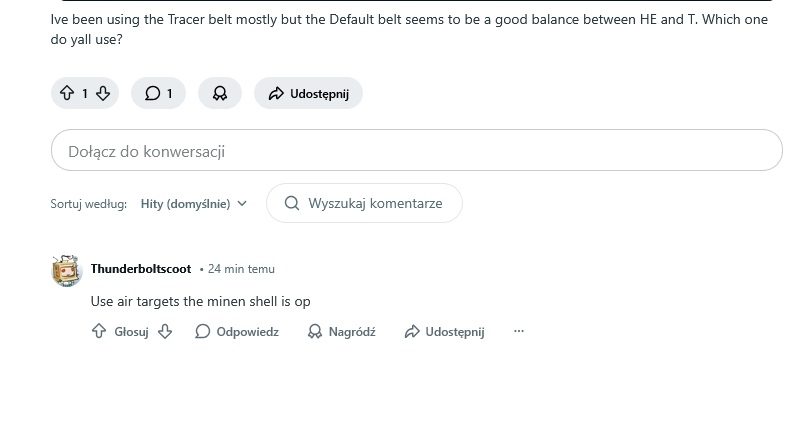Share the comment via Udostępnij
This screenshot has height=430, width=789.
pos(445,331)
